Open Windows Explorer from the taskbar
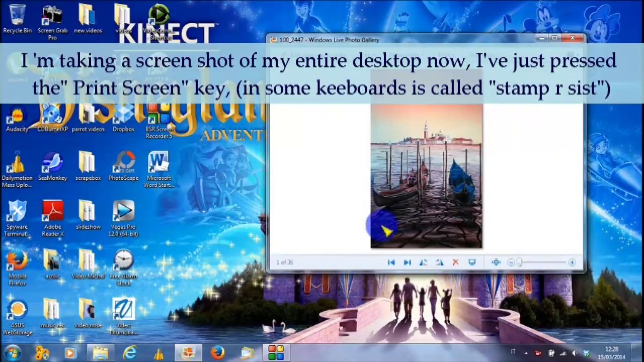The width and height of the screenshot is (644, 362). pos(100,353)
